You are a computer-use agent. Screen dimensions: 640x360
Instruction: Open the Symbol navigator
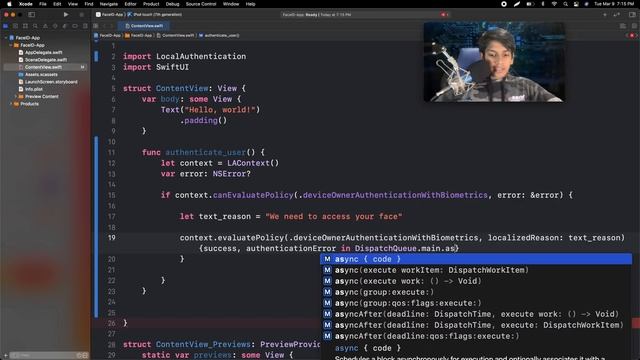point(25,26)
